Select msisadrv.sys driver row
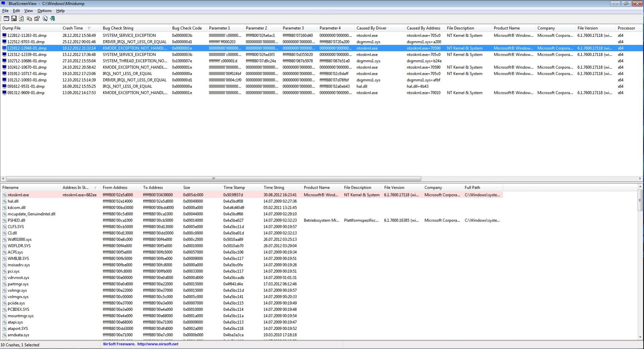The image size is (644, 349). click(x=251, y=265)
